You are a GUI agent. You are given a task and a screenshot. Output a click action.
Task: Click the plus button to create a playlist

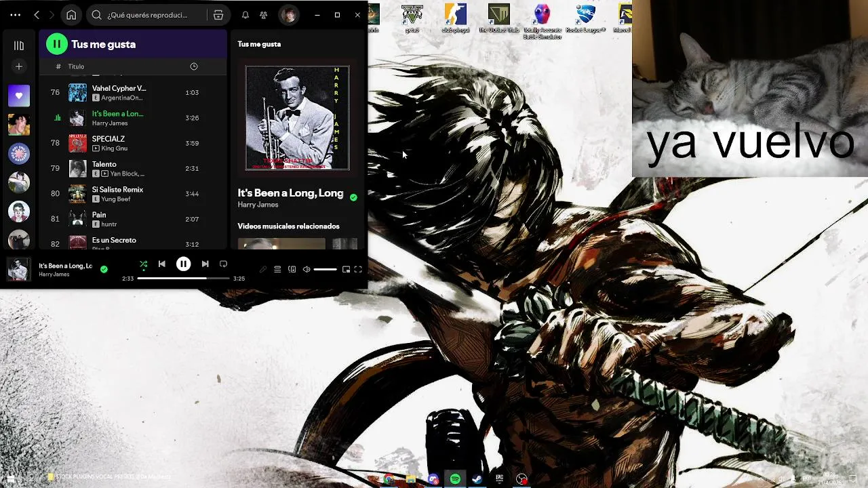[19, 66]
